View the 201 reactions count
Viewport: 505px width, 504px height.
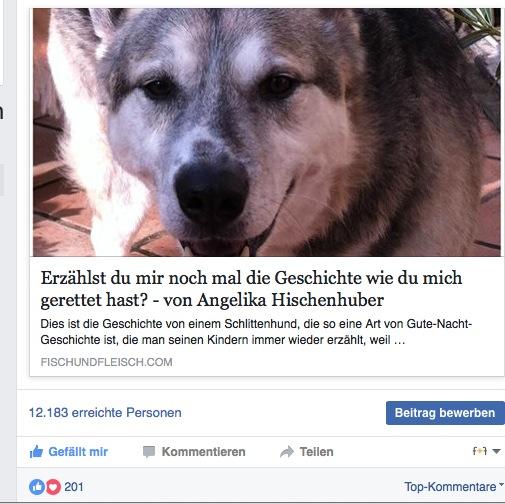pos(74,487)
